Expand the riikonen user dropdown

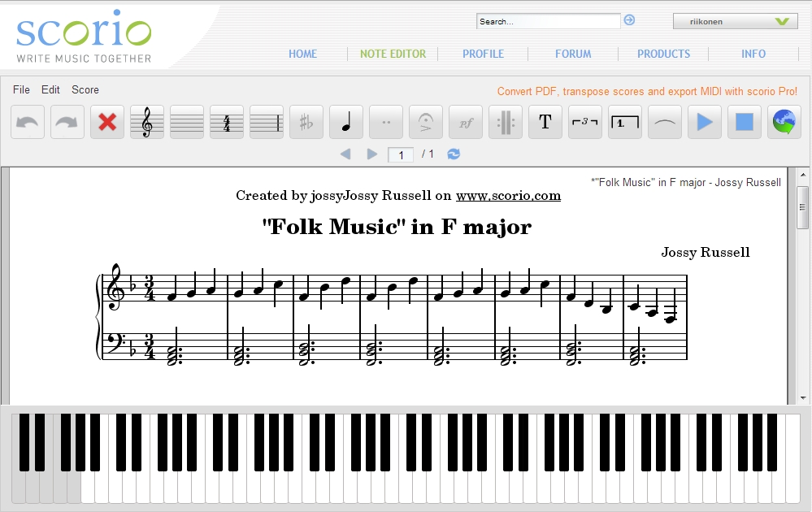(779, 20)
